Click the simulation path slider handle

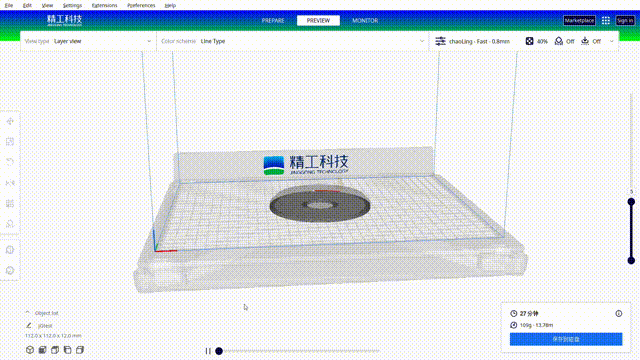point(219,351)
